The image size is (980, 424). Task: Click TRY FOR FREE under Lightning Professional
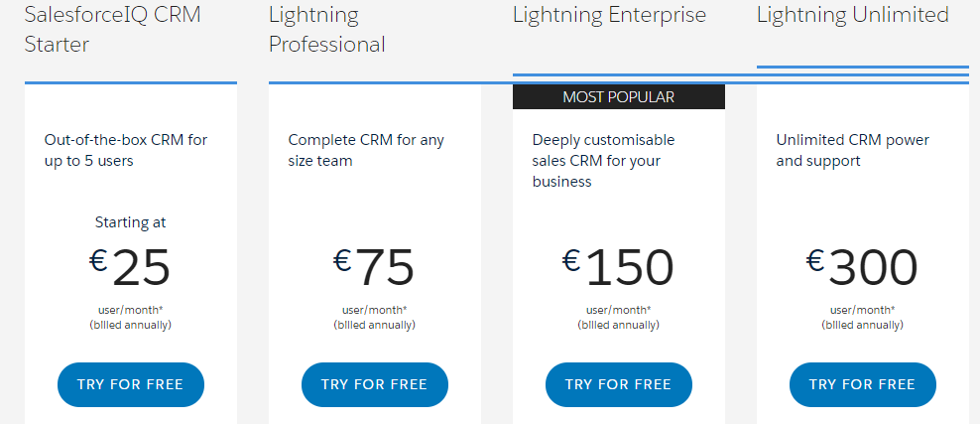(x=374, y=384)
